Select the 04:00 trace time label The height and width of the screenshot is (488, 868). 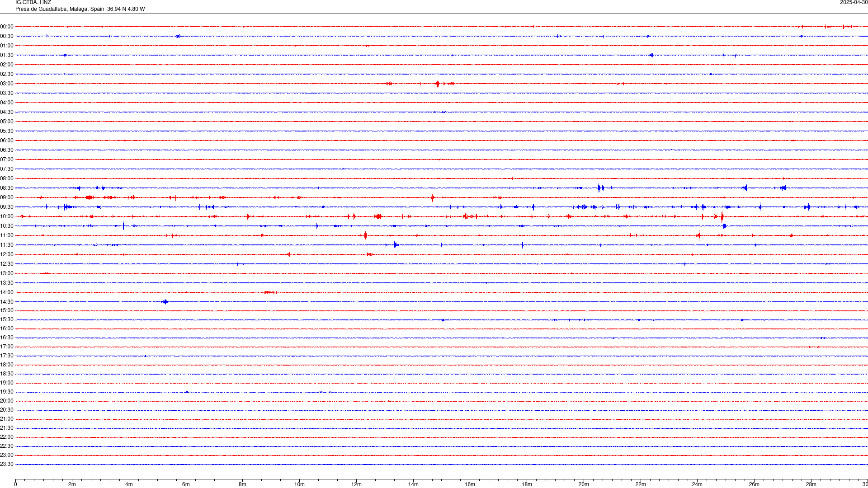7,103
